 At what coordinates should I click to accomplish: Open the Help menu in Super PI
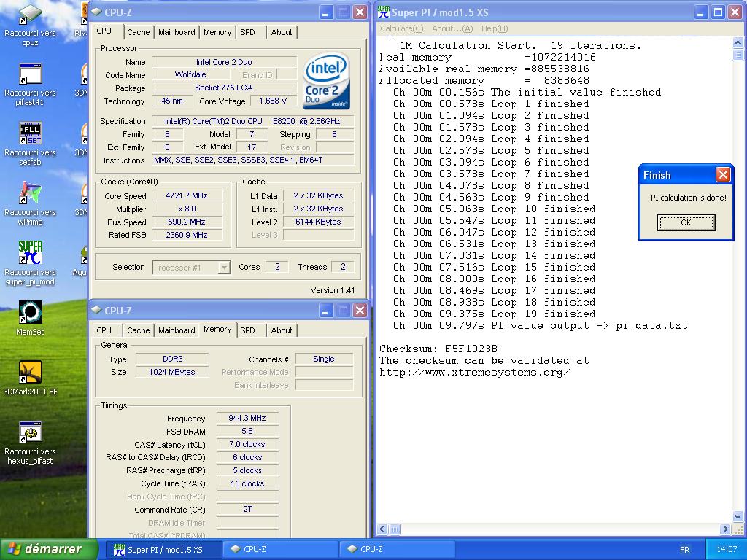pyautogui.click(x=495, y=28)
